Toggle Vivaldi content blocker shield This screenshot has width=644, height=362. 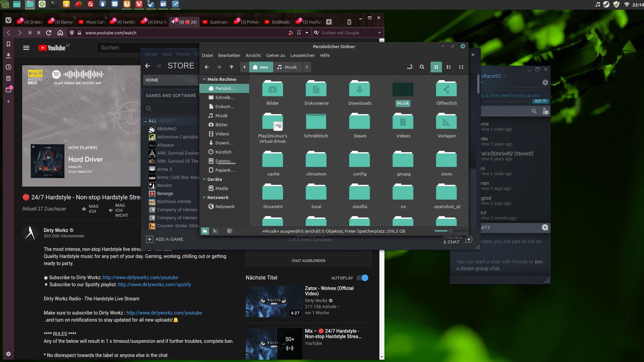(71, 33)
